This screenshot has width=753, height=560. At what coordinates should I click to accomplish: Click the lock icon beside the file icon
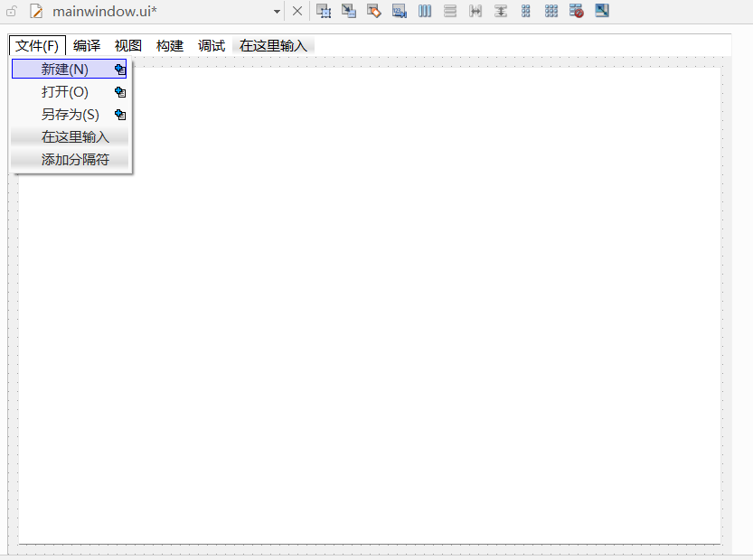click(12, 11)
